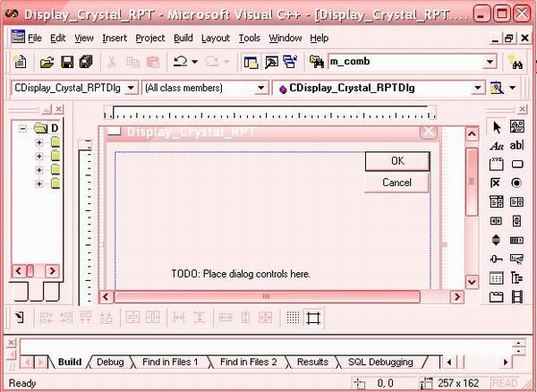Select the Tree Control tool
537x392 pixels.
pyautogui.click(x=516, y=277)
